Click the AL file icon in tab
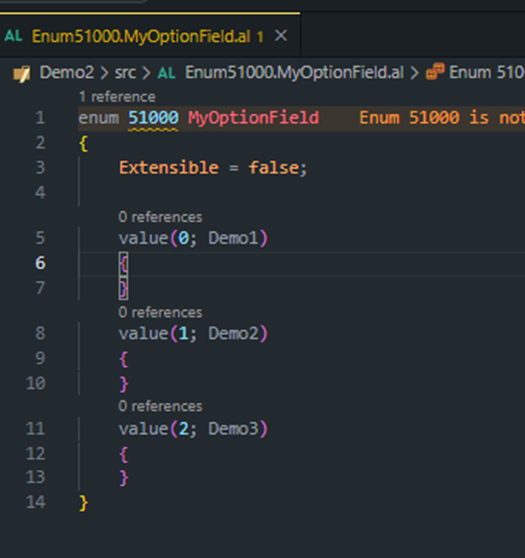Image resolution: width=525 pixels, height=558 pixels. point(14,36)
